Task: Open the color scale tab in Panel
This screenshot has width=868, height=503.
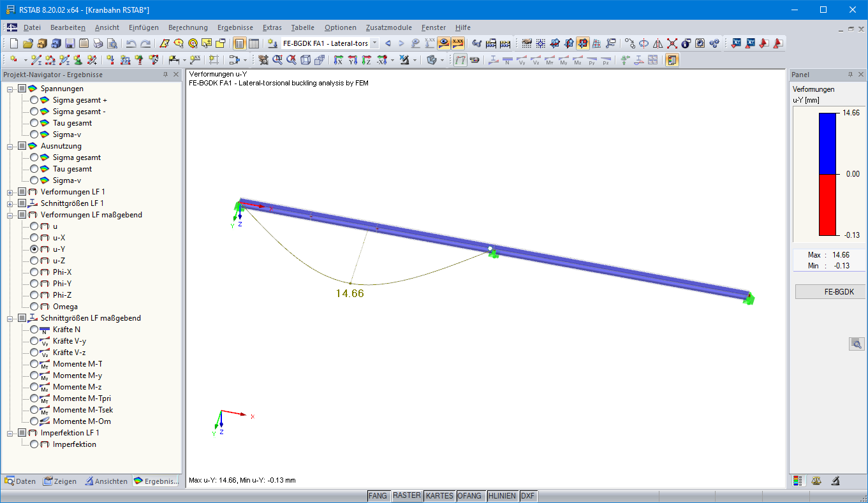Action: click(798, 481)
